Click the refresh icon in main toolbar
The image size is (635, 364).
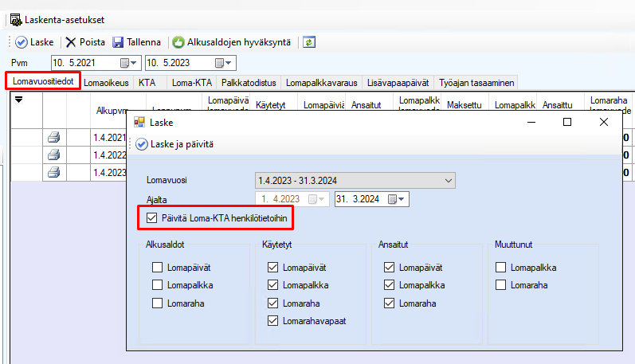(309, 42)
